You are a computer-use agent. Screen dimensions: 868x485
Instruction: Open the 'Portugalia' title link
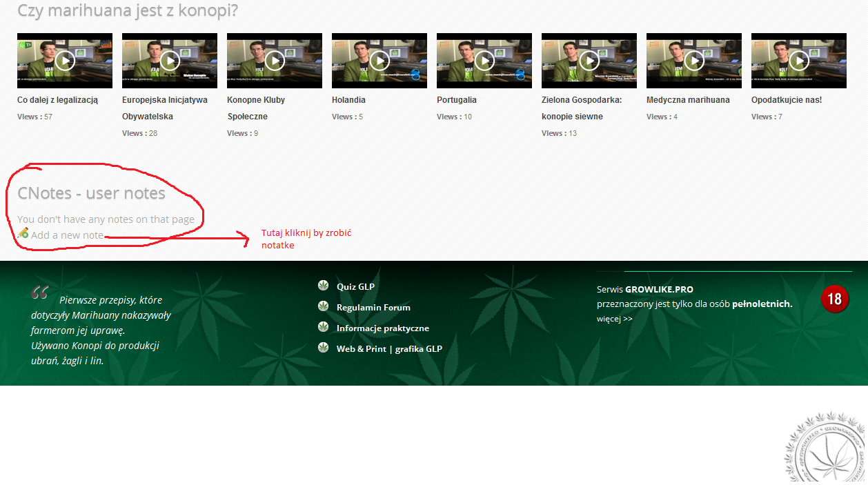[x=457, y=100]
